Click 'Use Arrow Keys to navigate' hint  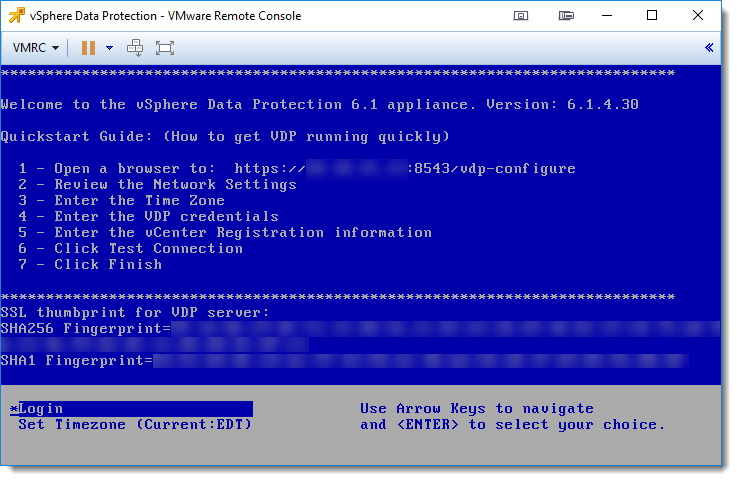coord(477,408)
